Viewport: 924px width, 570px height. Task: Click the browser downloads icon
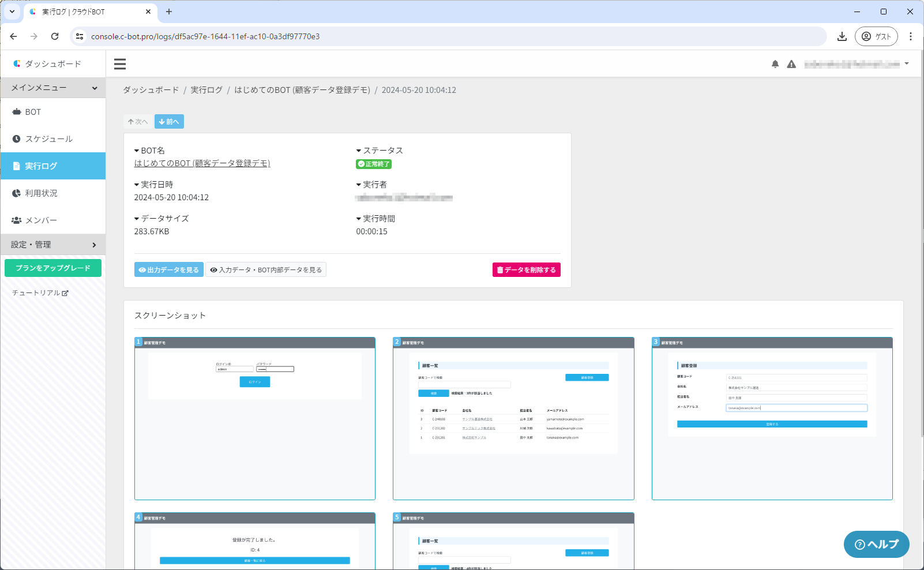click(842, 36)
